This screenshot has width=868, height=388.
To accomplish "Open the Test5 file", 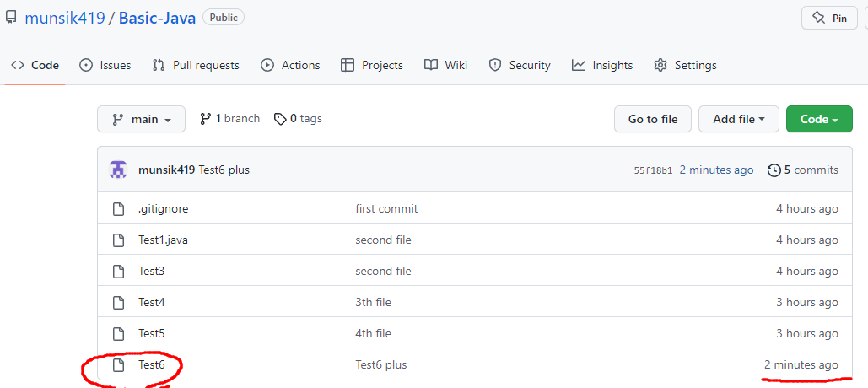I will pos(152,334).
